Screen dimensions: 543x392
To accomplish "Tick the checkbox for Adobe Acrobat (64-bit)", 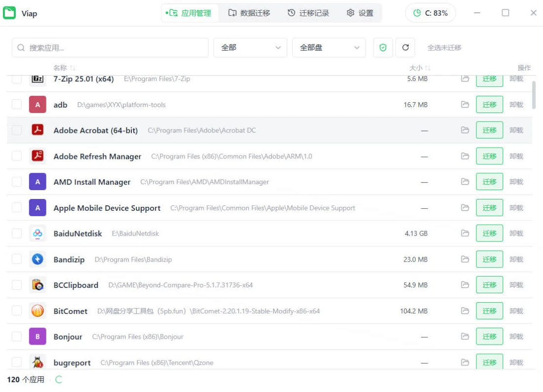I will click(x=17, y=130).
